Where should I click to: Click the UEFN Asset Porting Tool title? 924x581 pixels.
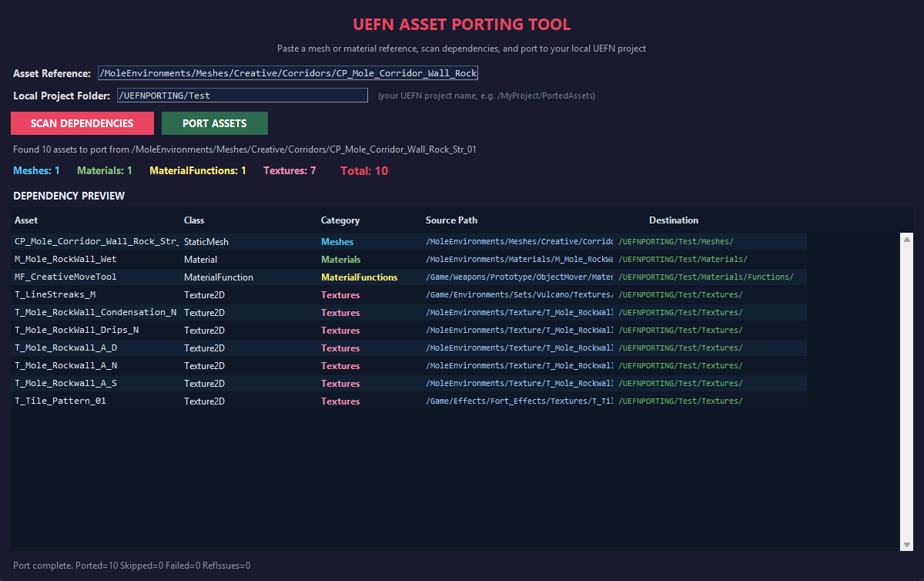pos(462,25)
